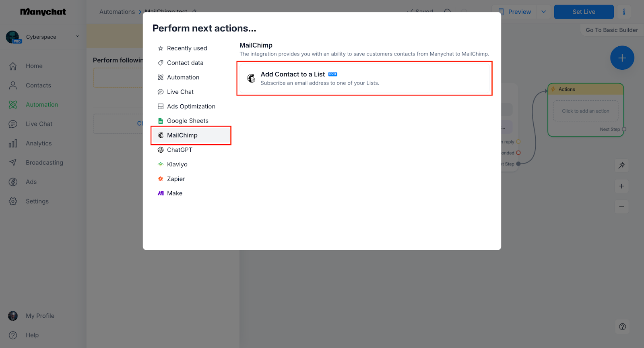Expand the Preview dropdown arrow
The image size is (644, 348).
(x=544, y=12)
